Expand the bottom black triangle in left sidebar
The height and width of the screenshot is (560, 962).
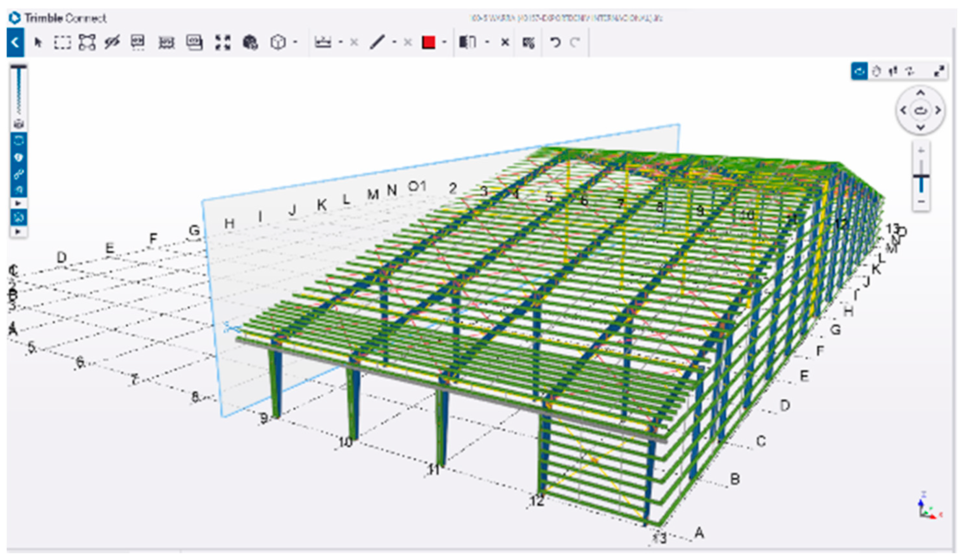coord(18,231)
